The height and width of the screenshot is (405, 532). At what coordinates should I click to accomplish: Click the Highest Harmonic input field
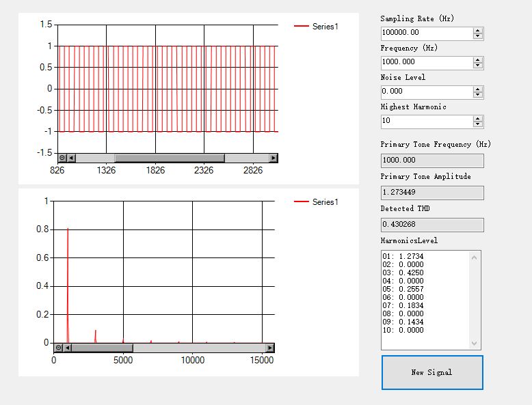pos(427,122)
